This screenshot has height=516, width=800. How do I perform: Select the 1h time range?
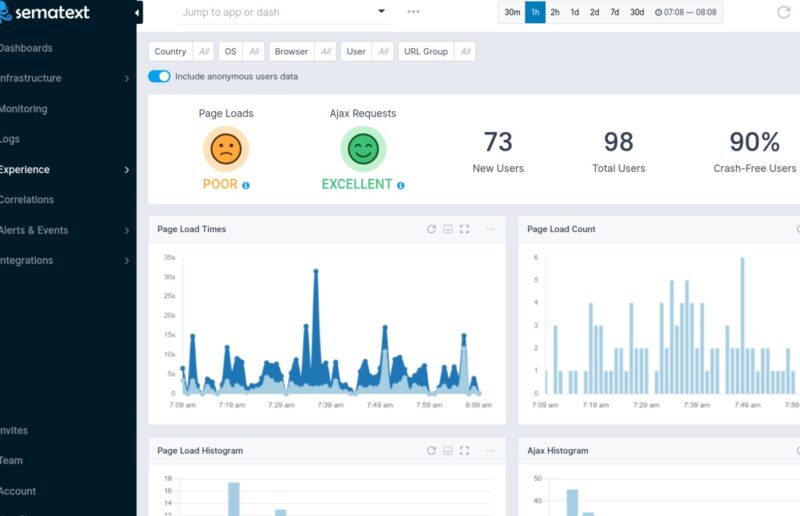coord(535,12)
